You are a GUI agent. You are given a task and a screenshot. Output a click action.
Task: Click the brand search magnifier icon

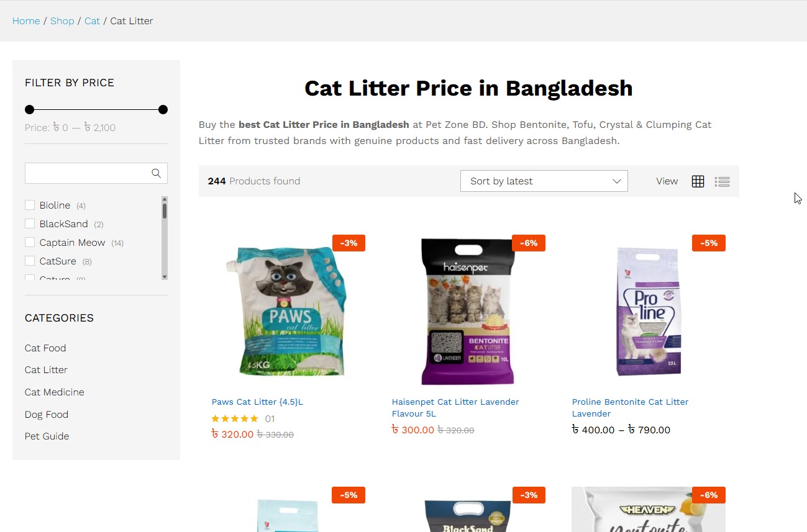[157, 173]
